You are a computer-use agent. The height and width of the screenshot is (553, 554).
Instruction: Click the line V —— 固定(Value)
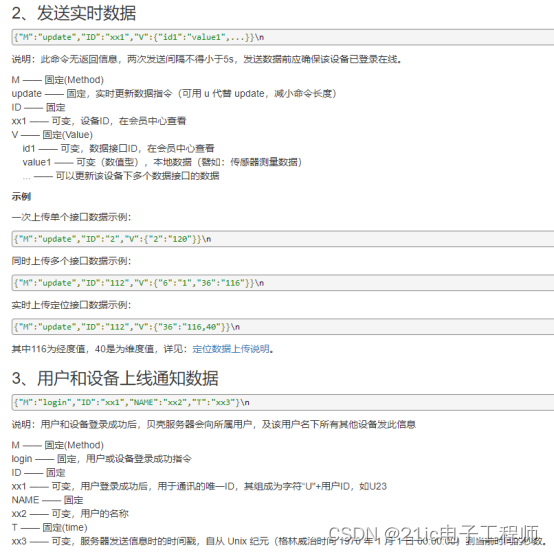[x=52, y=135]
